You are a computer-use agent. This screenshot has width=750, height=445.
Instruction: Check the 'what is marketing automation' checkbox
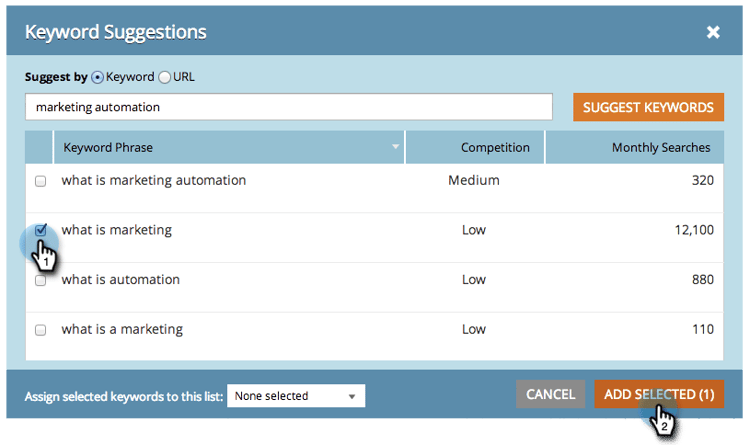pyautogui.click(x=41, y=181)
